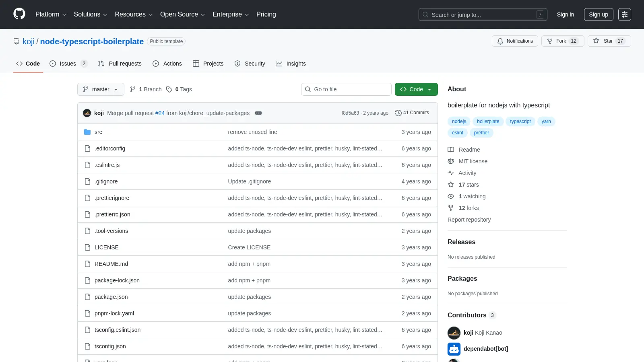644x362 pixels.
Task: View the 1 watching link
Action: (467, 196)
